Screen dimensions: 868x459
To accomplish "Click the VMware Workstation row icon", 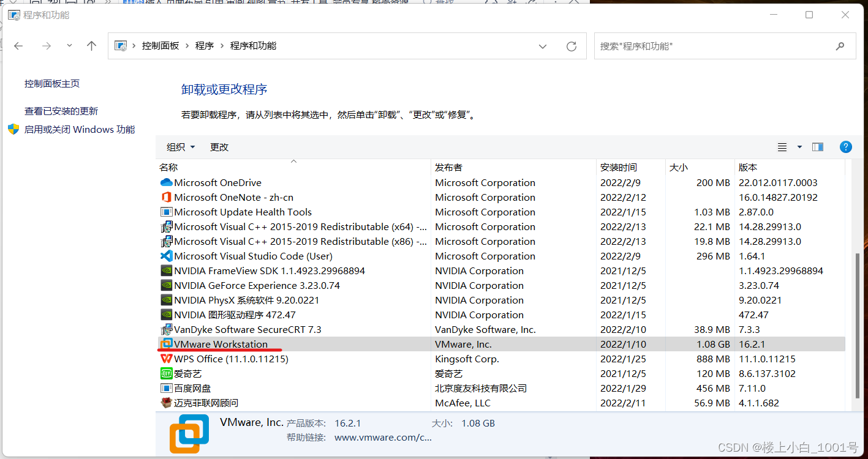I will coord(166,344).
